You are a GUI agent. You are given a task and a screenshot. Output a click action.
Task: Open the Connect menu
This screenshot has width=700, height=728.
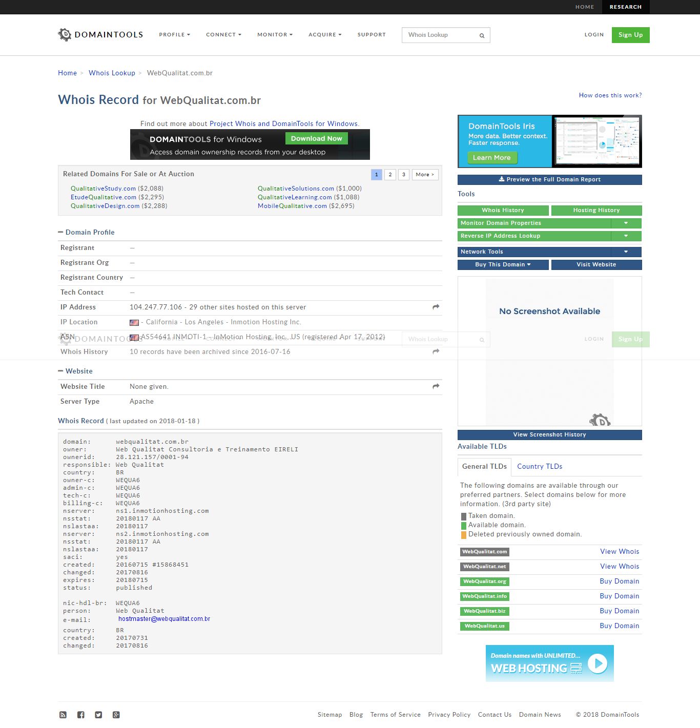click(x=223, y=35)
